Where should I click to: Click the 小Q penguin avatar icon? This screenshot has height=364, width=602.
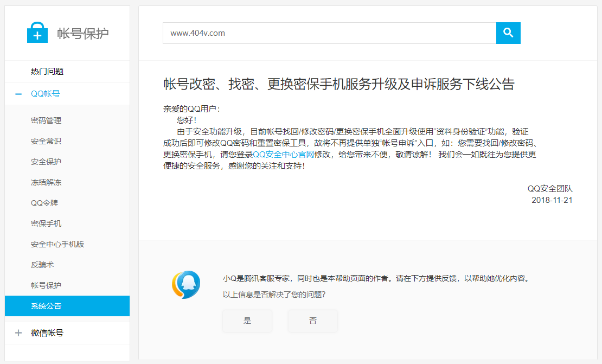coord(186,285)
